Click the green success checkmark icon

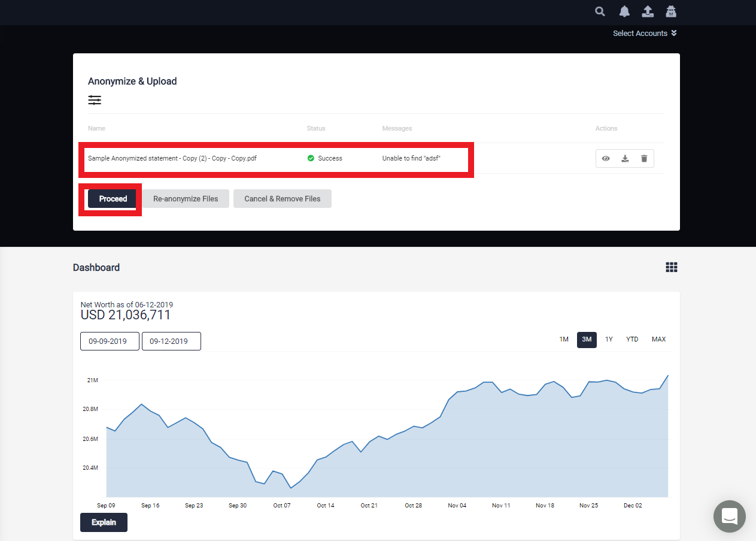[x=311, y=159]
